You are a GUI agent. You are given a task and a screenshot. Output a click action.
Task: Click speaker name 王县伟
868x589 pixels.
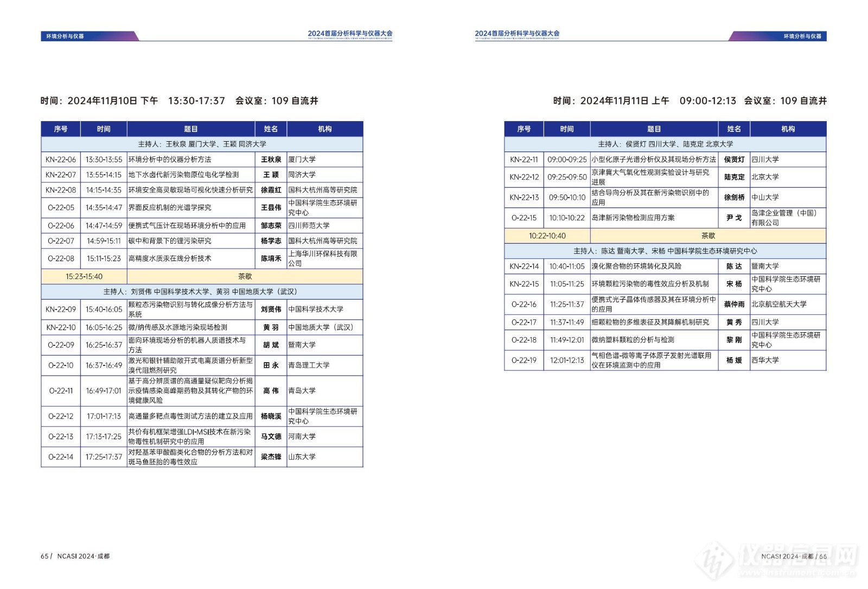[271, 207]
